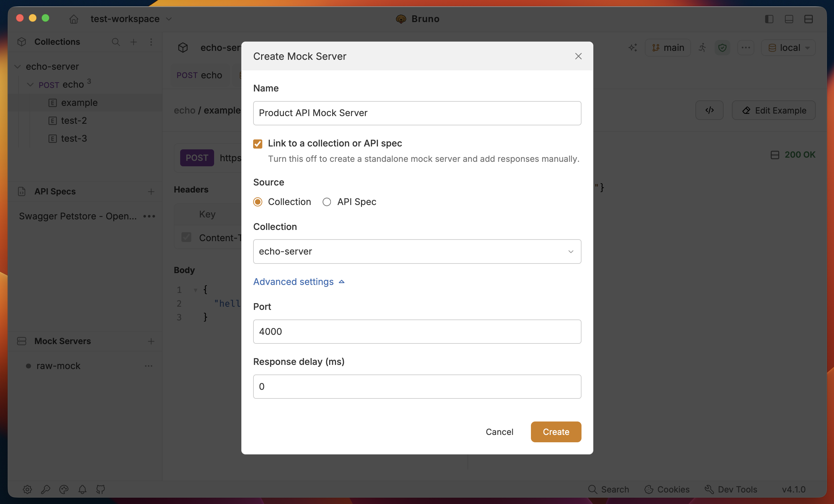
Task: Open the key icon in status bar
Action: pos(46,490)
